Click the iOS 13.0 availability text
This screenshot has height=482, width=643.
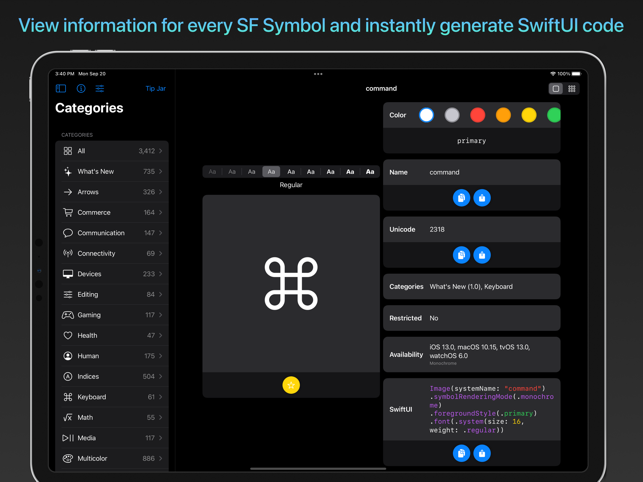[480, 352]
